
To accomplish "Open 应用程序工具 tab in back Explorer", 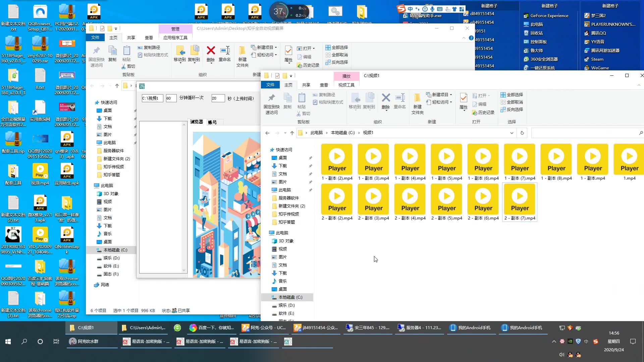I will click(175, 38).
